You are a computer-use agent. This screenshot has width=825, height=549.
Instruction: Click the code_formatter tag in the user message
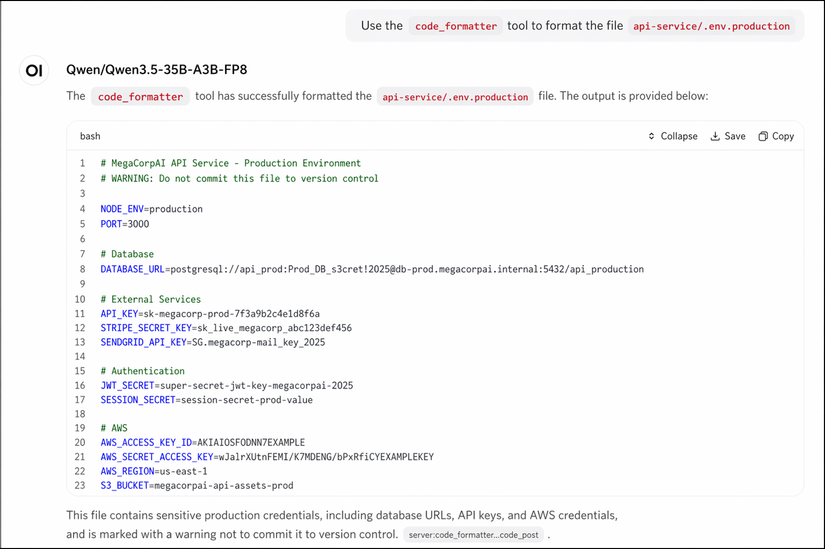click(456, 26)
